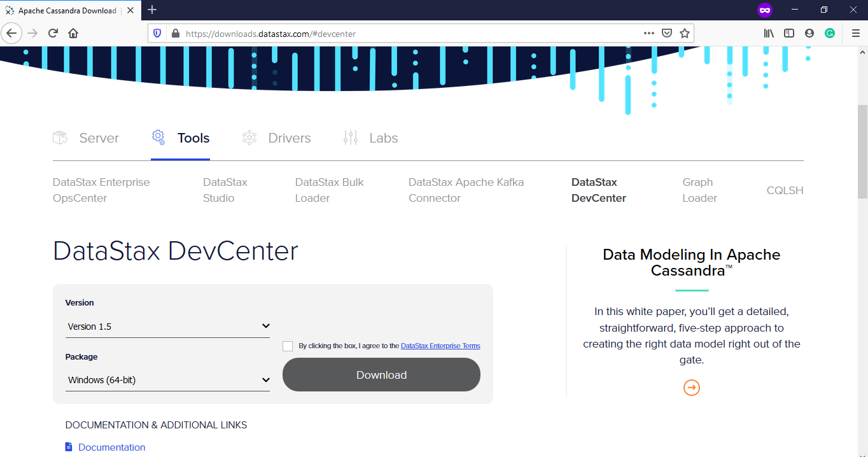Open page actions three-dot menu
Viewport: 868px width, 457px height.
(x=649, y=33)
